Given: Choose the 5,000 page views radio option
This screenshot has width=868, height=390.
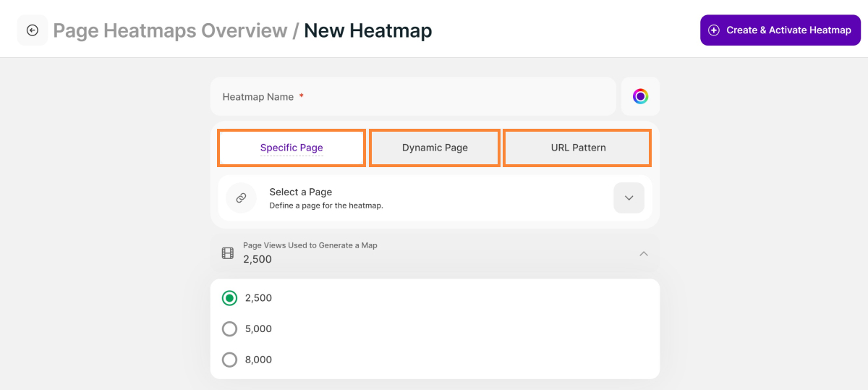Looking at the screenshot, I should point(229,329).
